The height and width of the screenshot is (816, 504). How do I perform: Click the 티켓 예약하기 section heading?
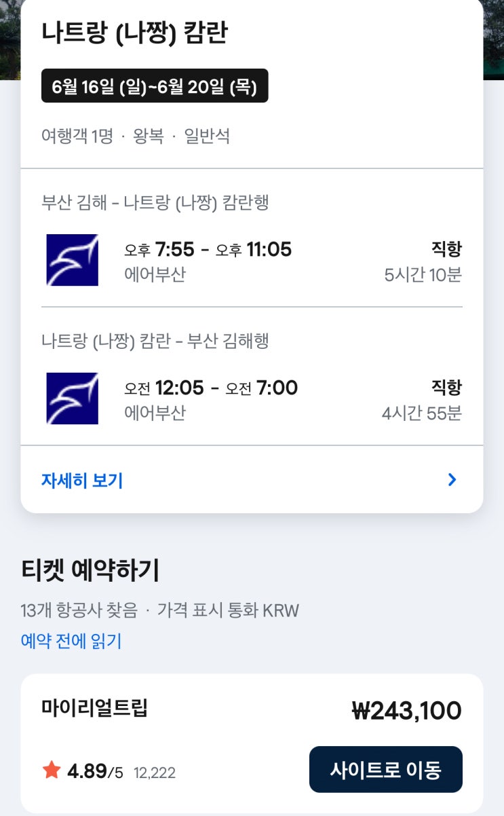(x=90, y=572)
